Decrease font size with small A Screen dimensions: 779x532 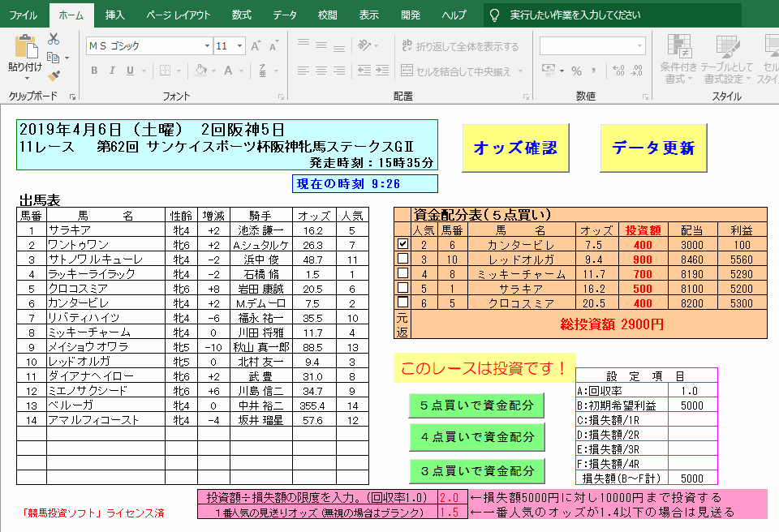pos(273,46)
